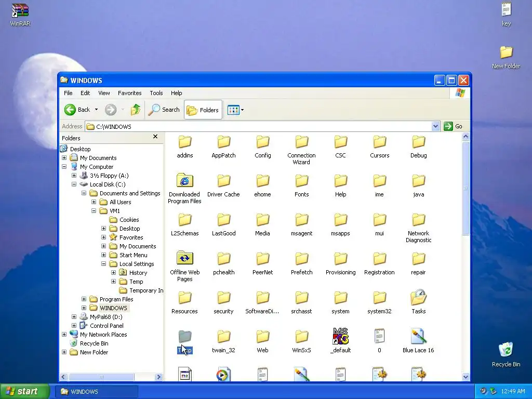Click the WINDOWS taskbar button
This screenshot has height=399, width=532.
[97, 392]
